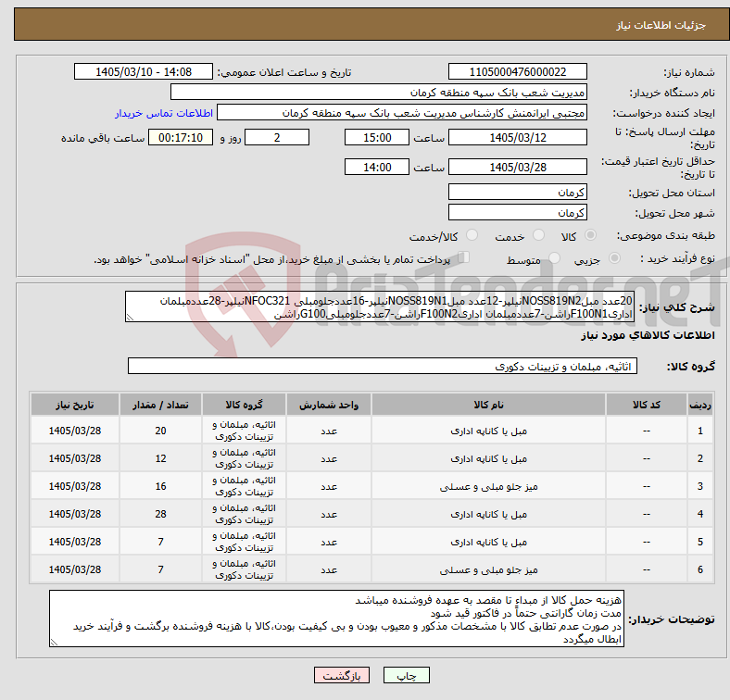Click the اطلاعات کالاهای مورد نیاز heading
Image resolution: width=730 pixels, height=700 pixels.
point(648,335)
